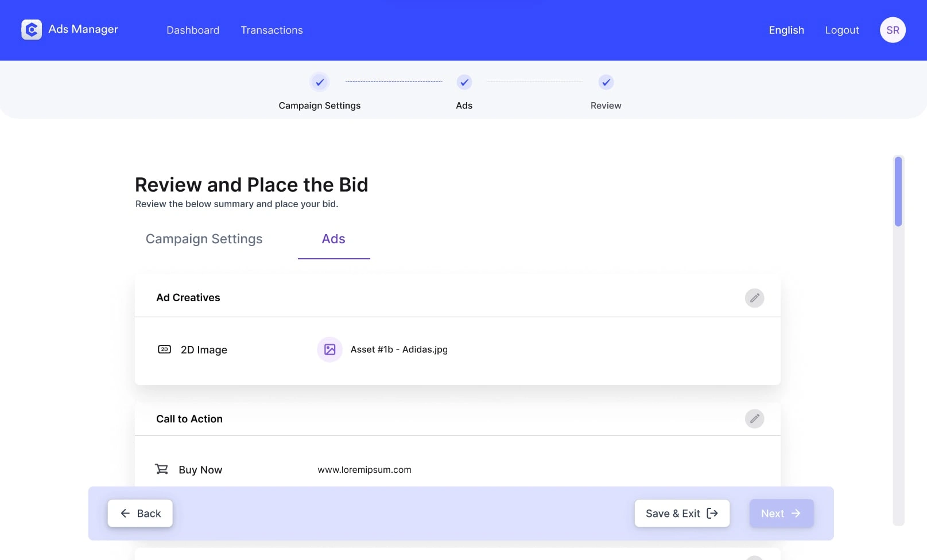This screenshot has height=560, width=927.
Task: Open the Dashboard page
Action: tap(193, 30)
